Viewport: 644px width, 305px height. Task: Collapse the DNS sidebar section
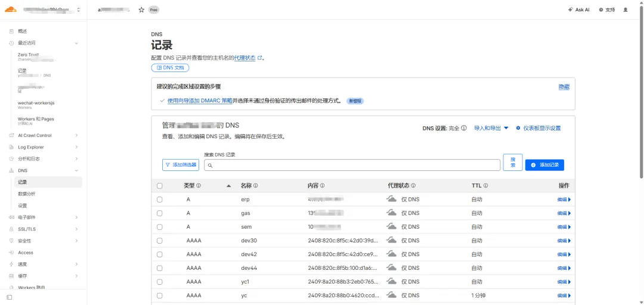pyautogui.click(x=76, y=170)
